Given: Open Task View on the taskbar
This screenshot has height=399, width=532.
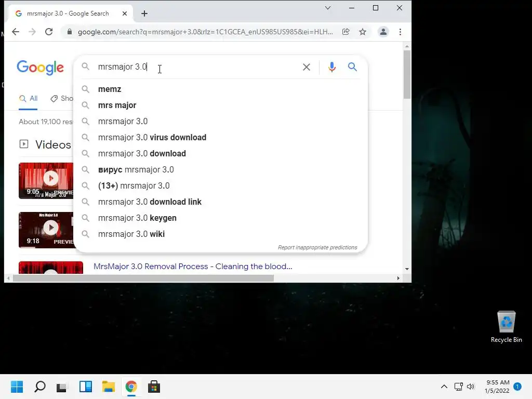Looking at the screenshot, I should (x=62, y=387).
